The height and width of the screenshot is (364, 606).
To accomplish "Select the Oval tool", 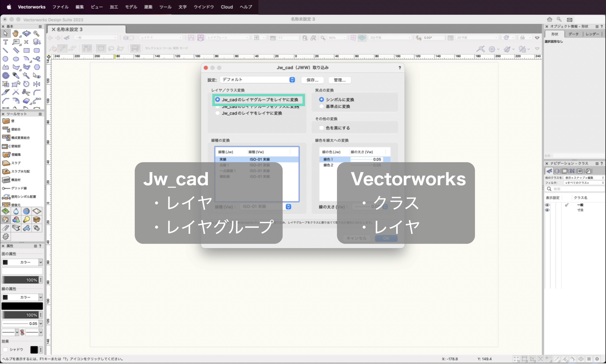I will tap(16, 59).
